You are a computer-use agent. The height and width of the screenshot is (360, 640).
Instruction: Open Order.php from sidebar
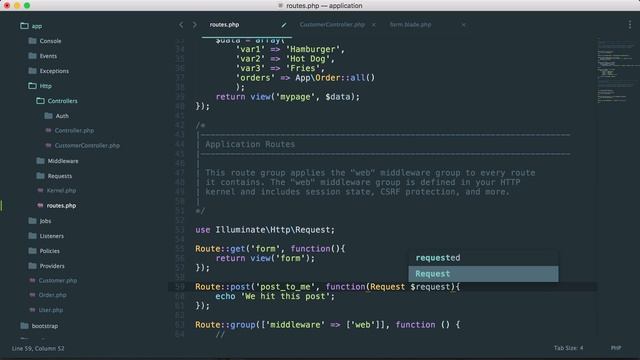(52, 295)
